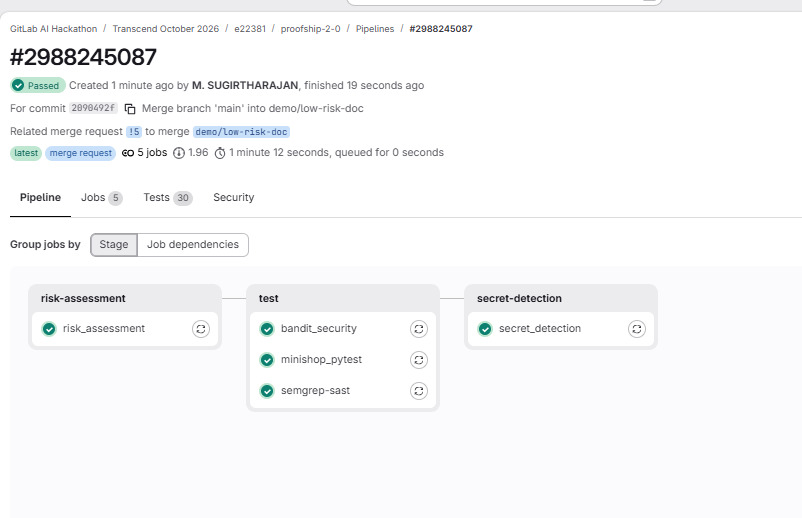
Task: Click the merge request badge
Action: pyautogui.click(x=81, y=153)
